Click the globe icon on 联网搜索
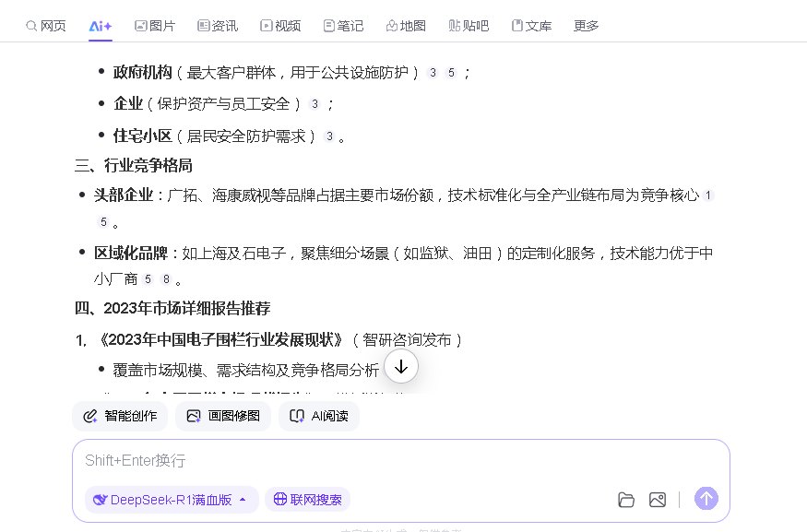 pos(279,499)
